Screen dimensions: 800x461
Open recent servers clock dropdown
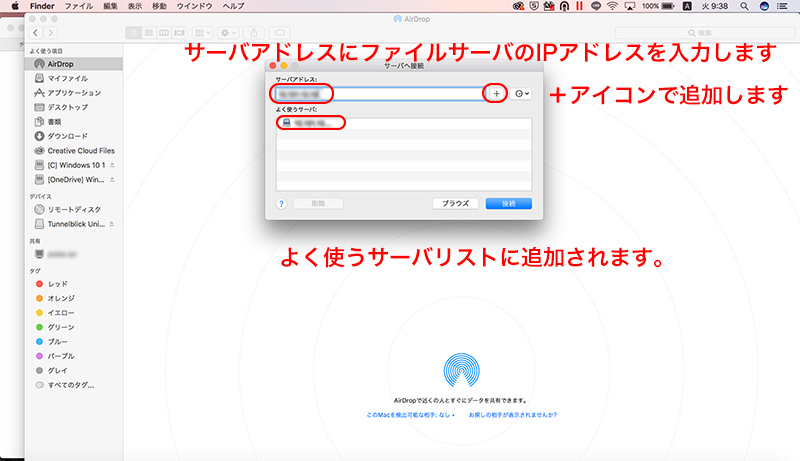(x=521, y=94)
